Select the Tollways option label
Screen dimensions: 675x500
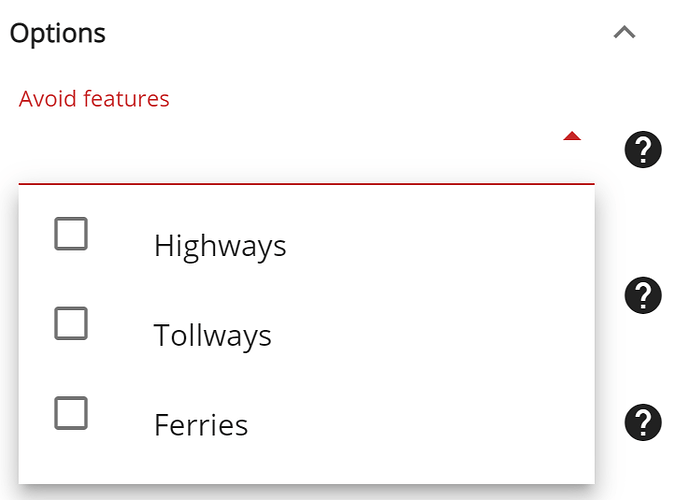coord(212,335)
